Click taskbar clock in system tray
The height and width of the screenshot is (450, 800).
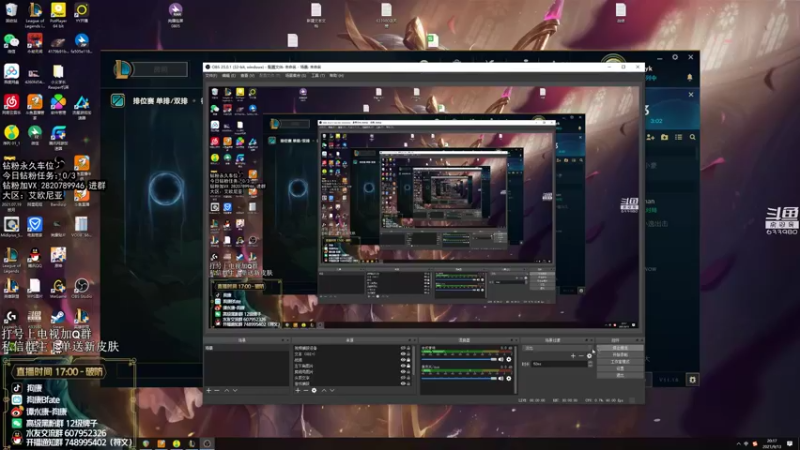pos(772,443)
